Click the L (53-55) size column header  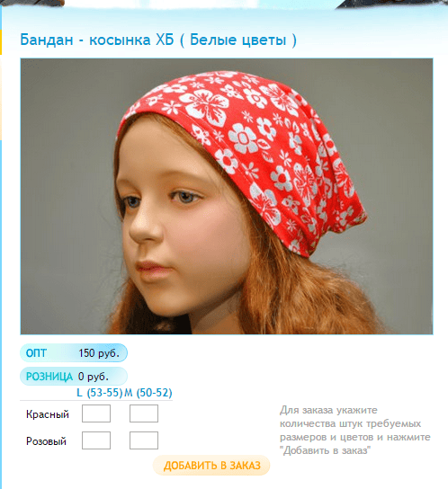[100, 393]
